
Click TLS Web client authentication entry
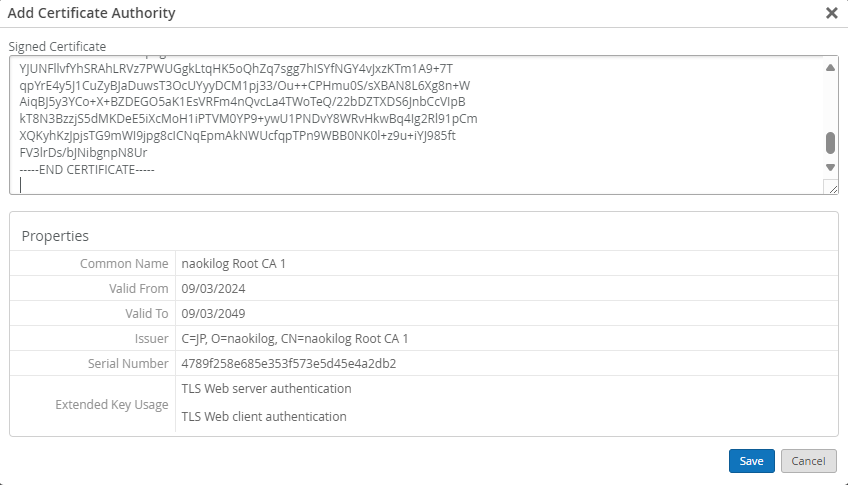pos(264,416)
